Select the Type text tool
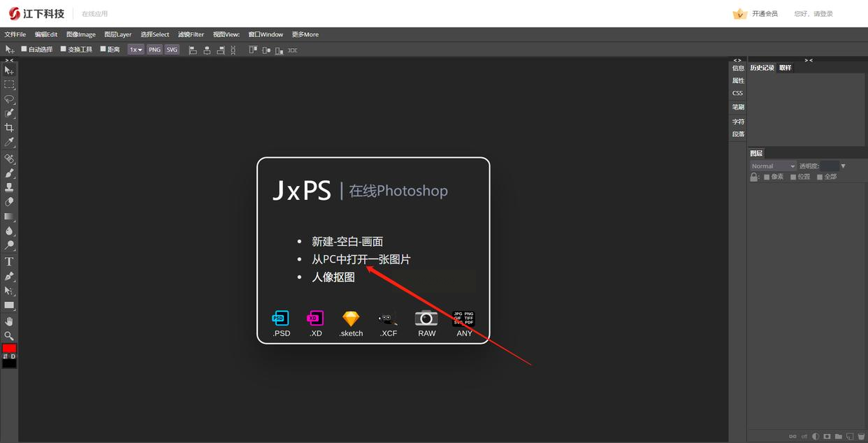Screen dimensions: 868x443 click(9, 261)
